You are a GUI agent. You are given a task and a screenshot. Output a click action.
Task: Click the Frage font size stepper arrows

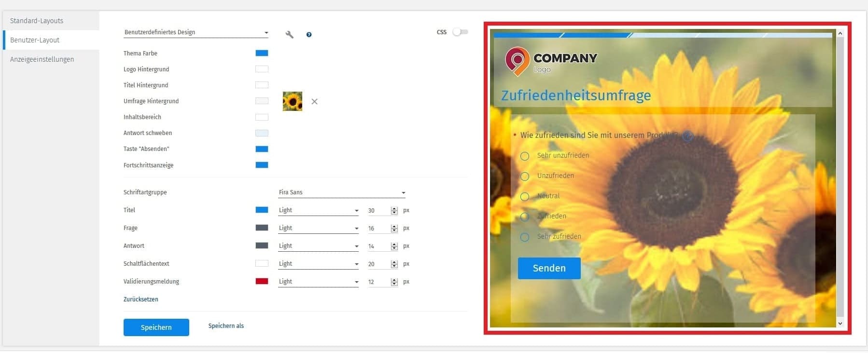pyautogui.click(x=394, y=229)
